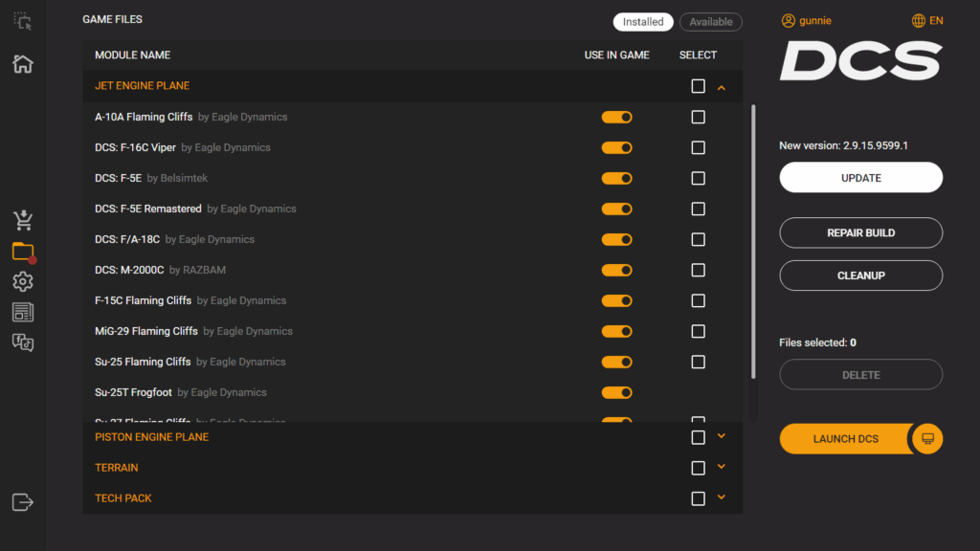Check the Su-25 Flaming Cliffs select box

pyautogui.click(x=698, y=362)
